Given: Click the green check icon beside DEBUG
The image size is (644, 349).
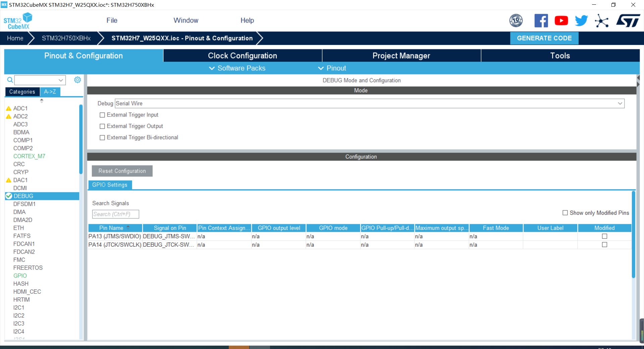Looking at the screenshot, I should pyautogui.click(x=9, y=196).
